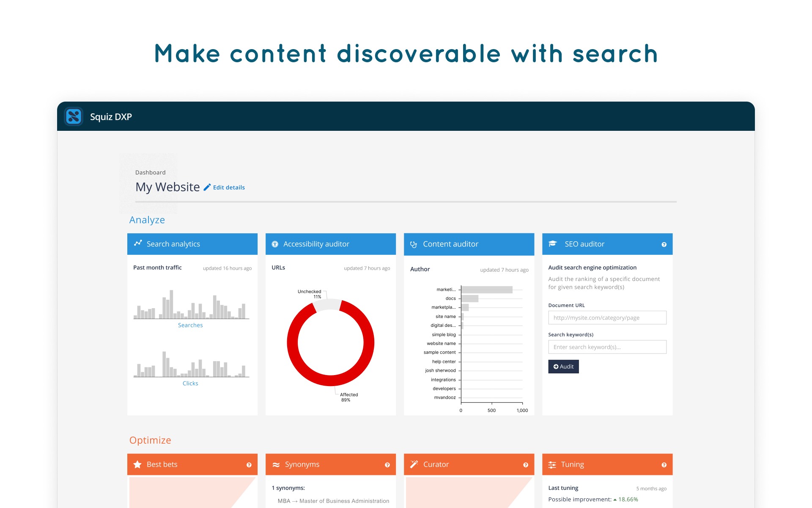Click the Squiz DXP logo icon
Image resolution: width=812 pixels, height=508 pixels.
(x=74, y=116)
